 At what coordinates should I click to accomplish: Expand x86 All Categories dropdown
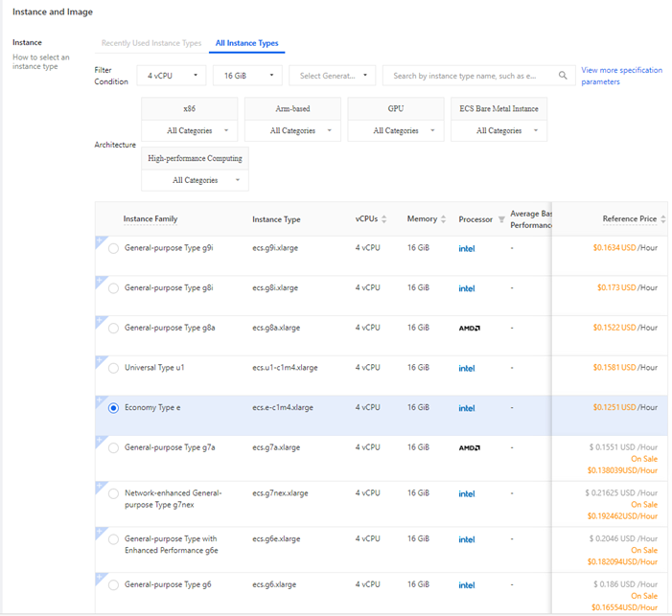[190, 130]
